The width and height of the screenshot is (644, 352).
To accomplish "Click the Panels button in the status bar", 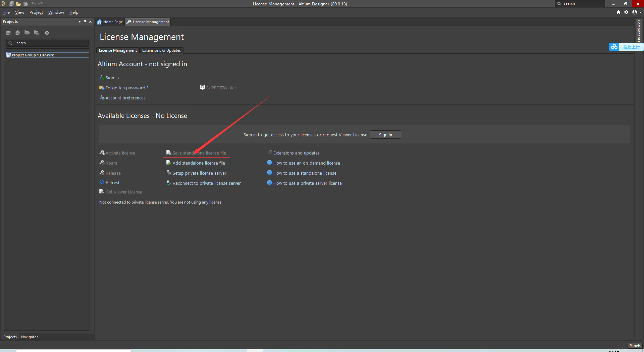I will 635,346.
